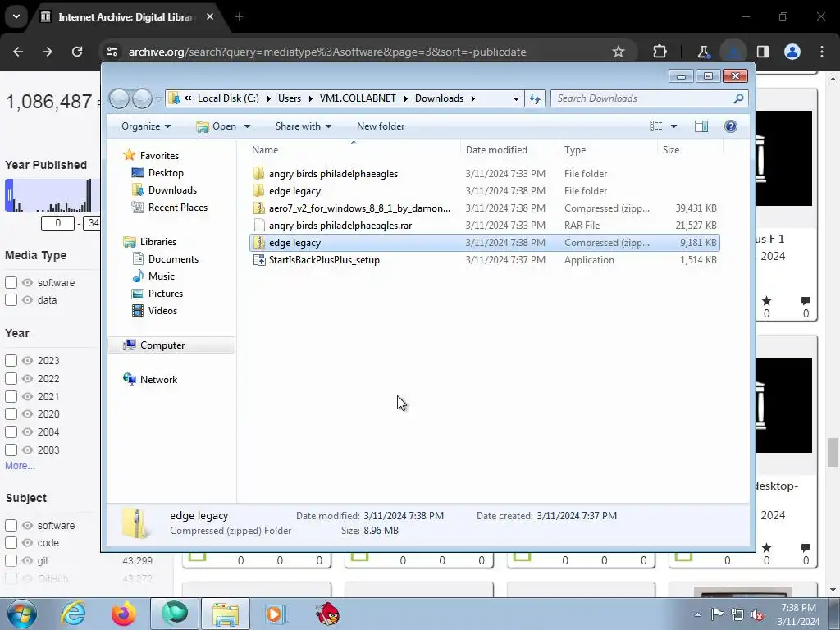840x630 pixels.
Task: Expand the arrow next to Open
Action: point(247,126)
